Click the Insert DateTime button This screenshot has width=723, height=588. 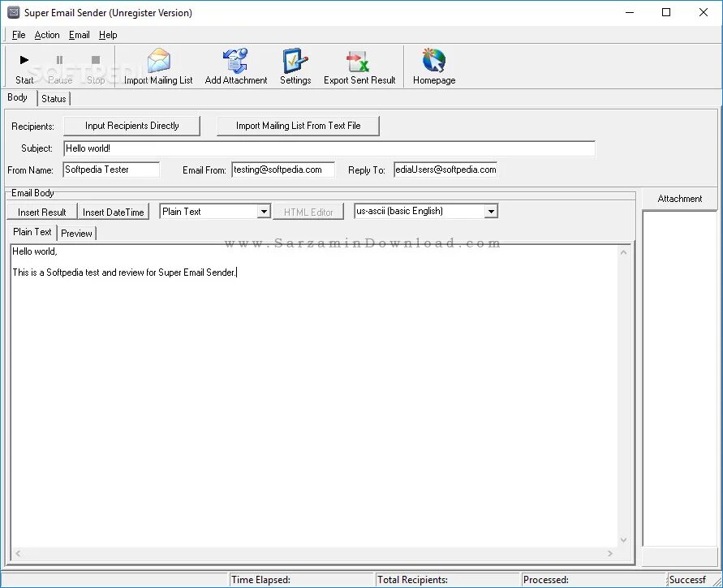pyautogui.click(x=114, y=212)
